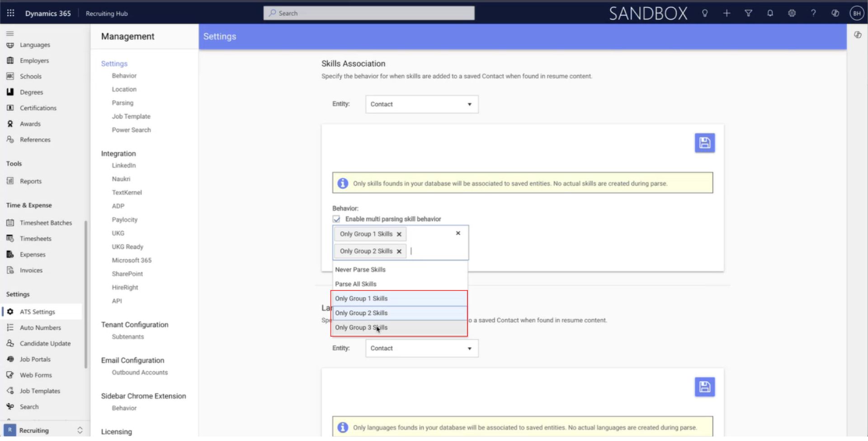Open the settings gear in top bar
Viewport: 868px width, 441px height.
792,13
